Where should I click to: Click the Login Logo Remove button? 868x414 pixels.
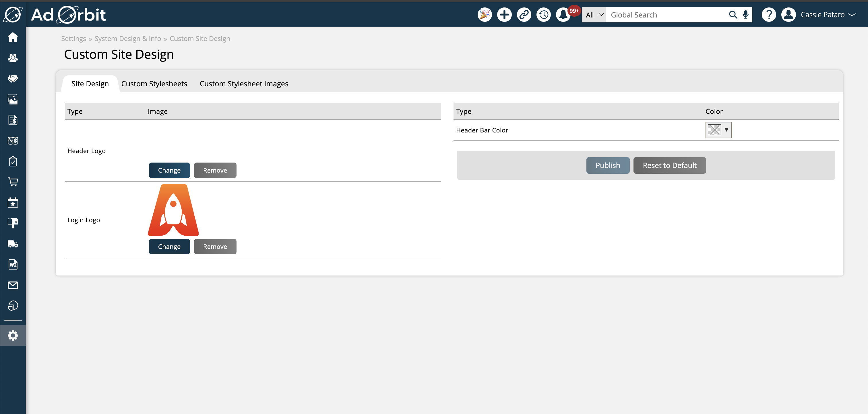pos(215,247)
